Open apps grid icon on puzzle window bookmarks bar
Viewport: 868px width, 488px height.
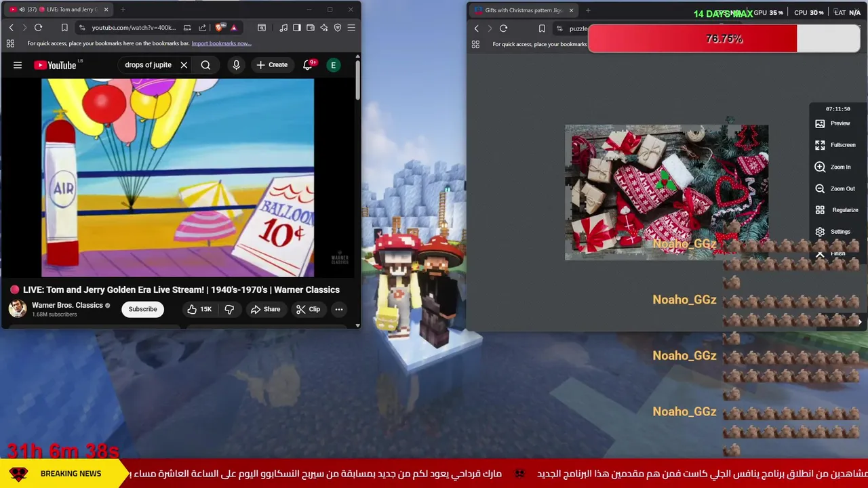coord(475,44)
